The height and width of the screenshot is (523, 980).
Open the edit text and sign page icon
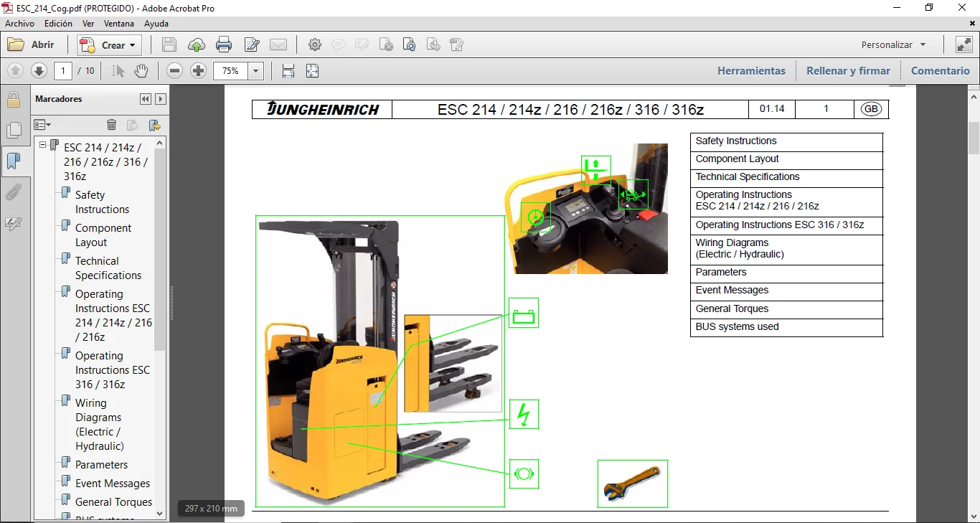click(x=252, y=45)
